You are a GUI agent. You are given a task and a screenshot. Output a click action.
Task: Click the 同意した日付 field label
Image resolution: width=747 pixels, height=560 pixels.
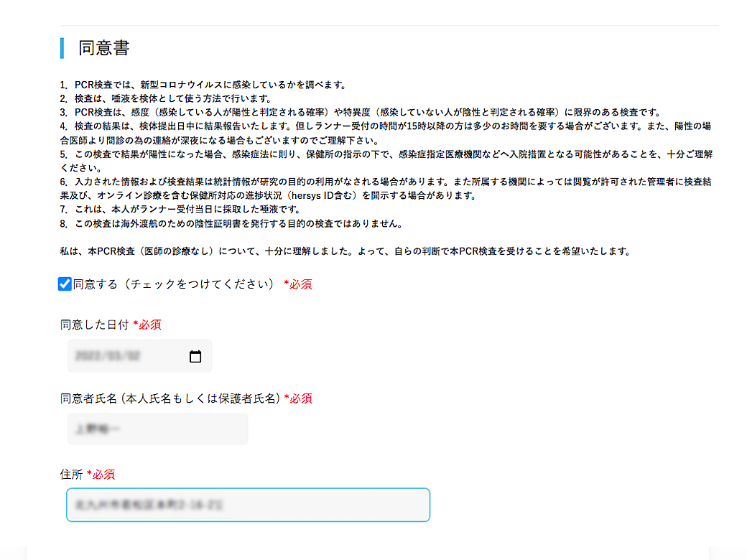[95, 325]
